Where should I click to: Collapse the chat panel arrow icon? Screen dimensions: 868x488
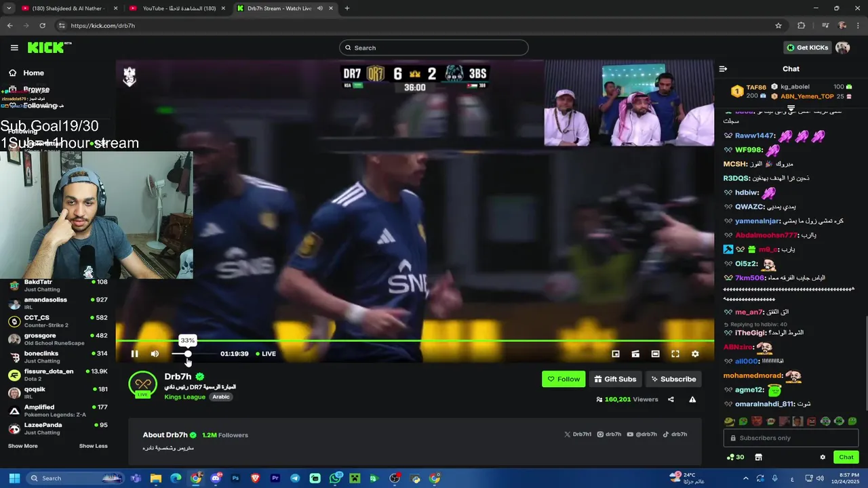tap(723, 68)
